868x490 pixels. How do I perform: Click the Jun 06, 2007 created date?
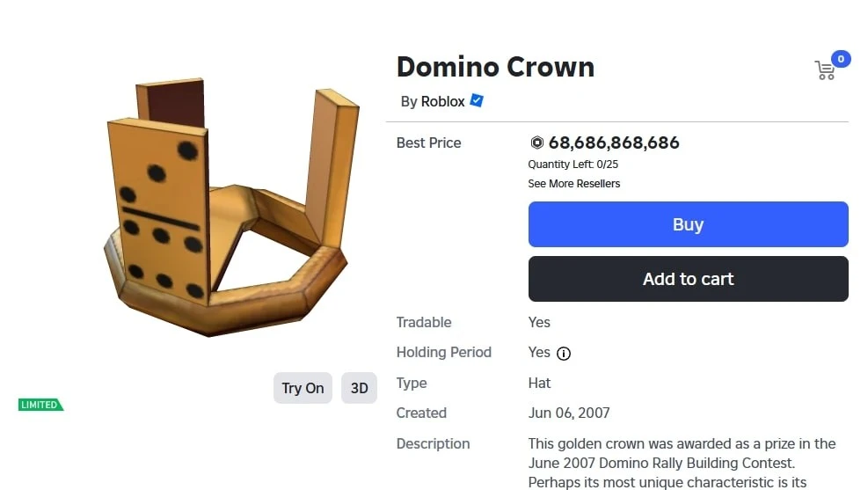coord(568,413)
